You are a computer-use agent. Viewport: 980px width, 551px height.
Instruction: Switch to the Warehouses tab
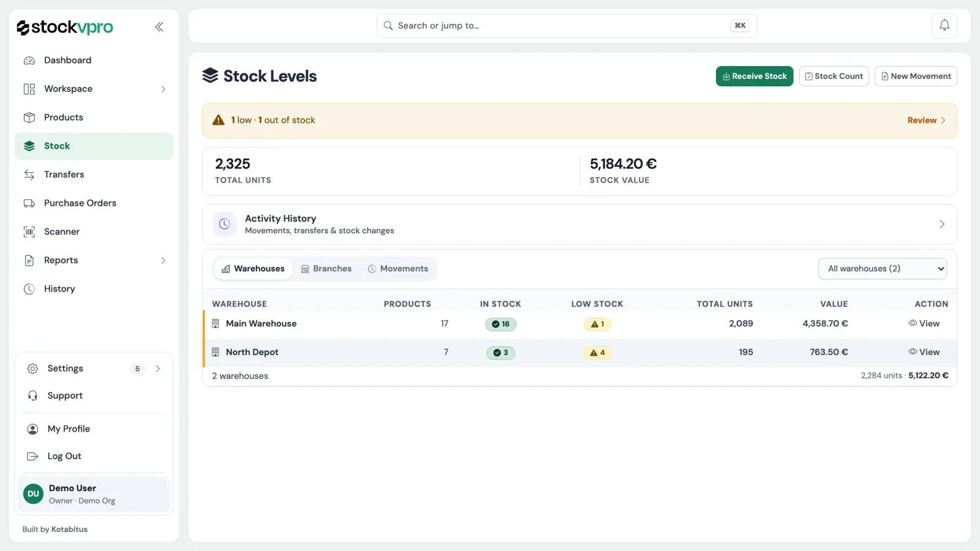pos(253,269)
